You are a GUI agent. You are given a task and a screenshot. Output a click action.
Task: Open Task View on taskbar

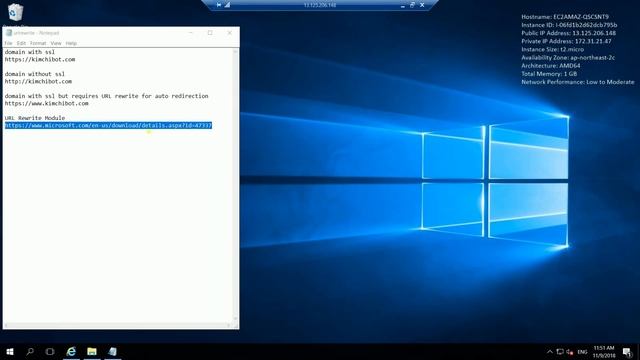(50, 351)
